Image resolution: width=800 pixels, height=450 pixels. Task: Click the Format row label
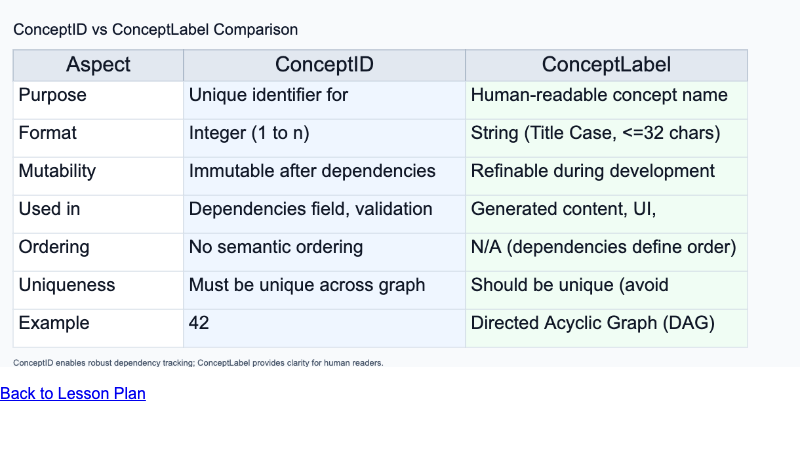(x=48, y=133)
